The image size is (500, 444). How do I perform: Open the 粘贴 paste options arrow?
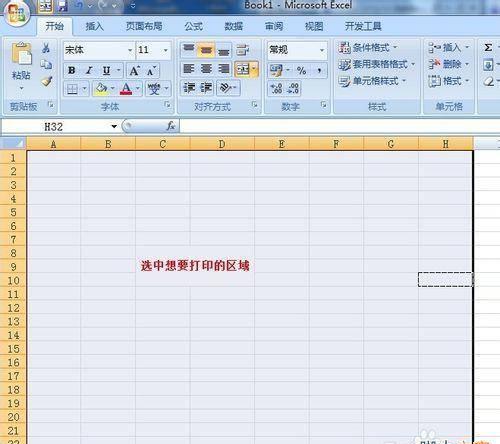[x=21, y=88]
